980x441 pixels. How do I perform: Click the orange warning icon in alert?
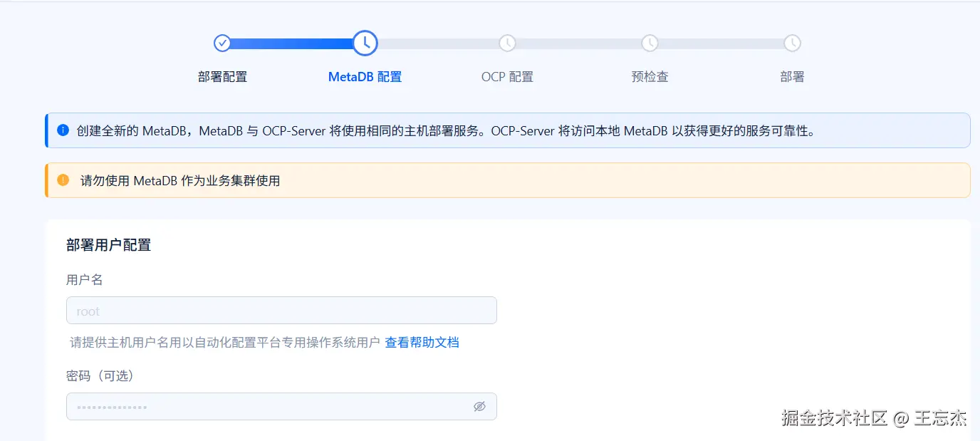pyautogui.click(x=63, y=180)
